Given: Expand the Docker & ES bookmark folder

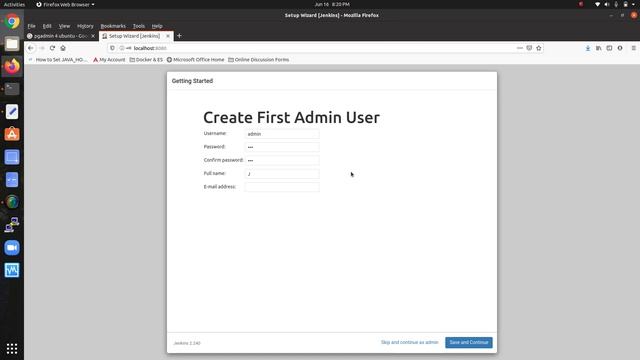Looking at the screenshot, I should pos(146,60).
